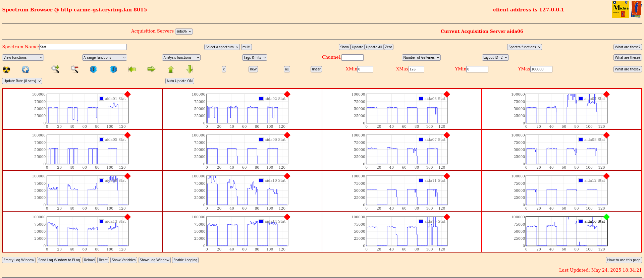Zoom out with the magnifier minus icon

coord(74,69)
